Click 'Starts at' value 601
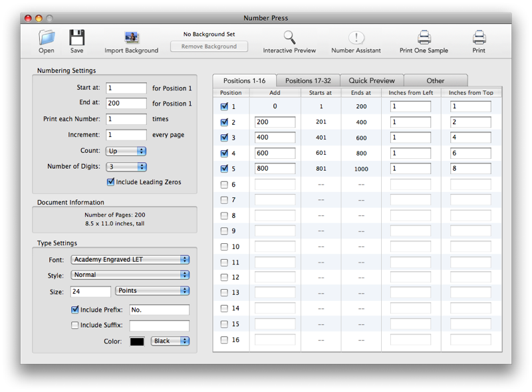The width and height of the screenshot is (532, 392). [321, 153]
